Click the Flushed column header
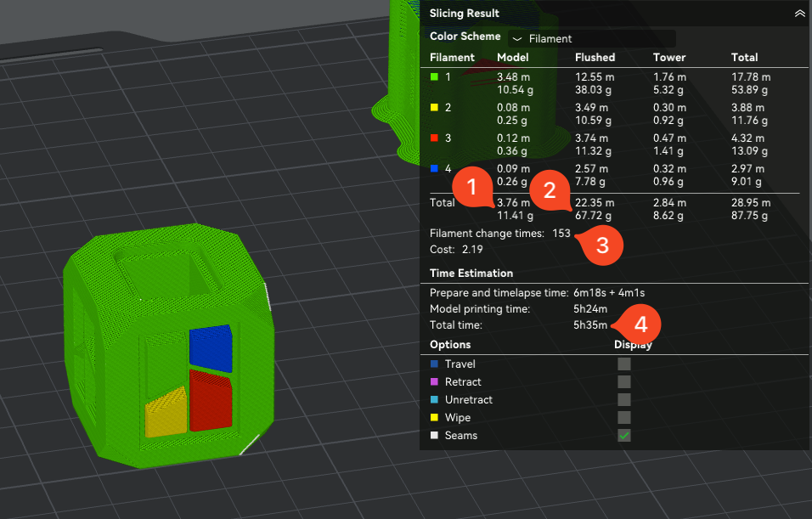The width and height of the screenshot is (812, 519). point(595,58)
